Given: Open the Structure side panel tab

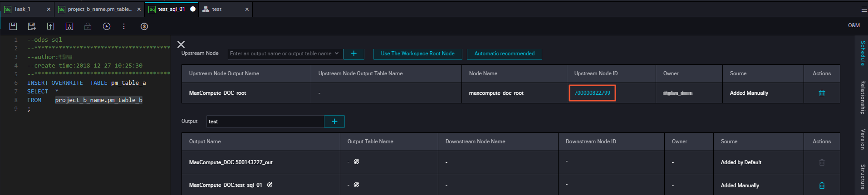Looking at the screenshot, I should tap(863, 177).
